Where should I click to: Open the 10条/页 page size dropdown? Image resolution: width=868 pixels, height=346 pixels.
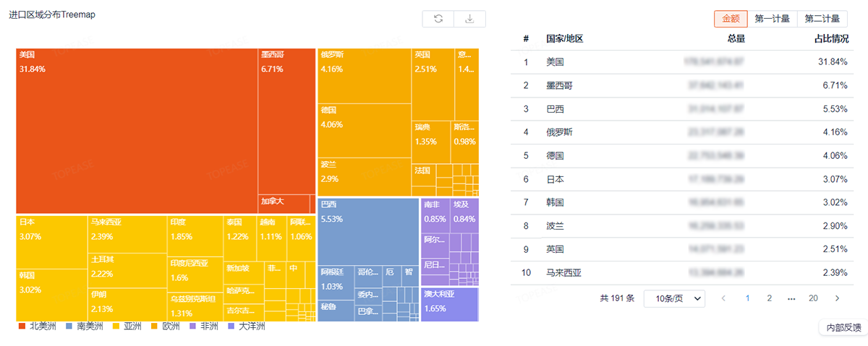point(674,298)
